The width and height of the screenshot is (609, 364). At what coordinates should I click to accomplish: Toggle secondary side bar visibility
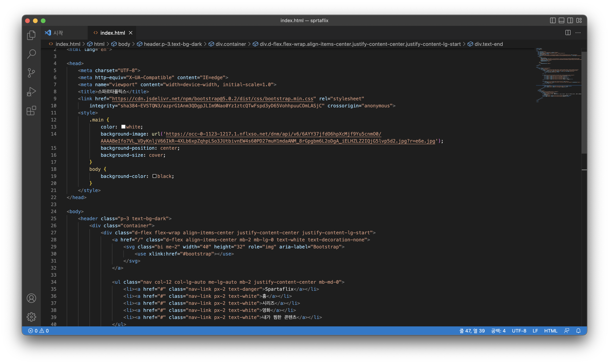[570, 20]
